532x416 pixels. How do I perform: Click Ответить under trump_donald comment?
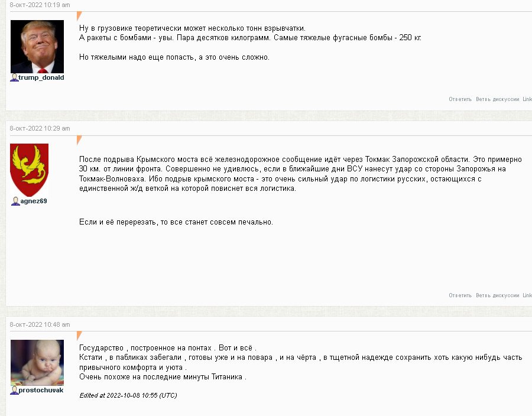(460, 99)
